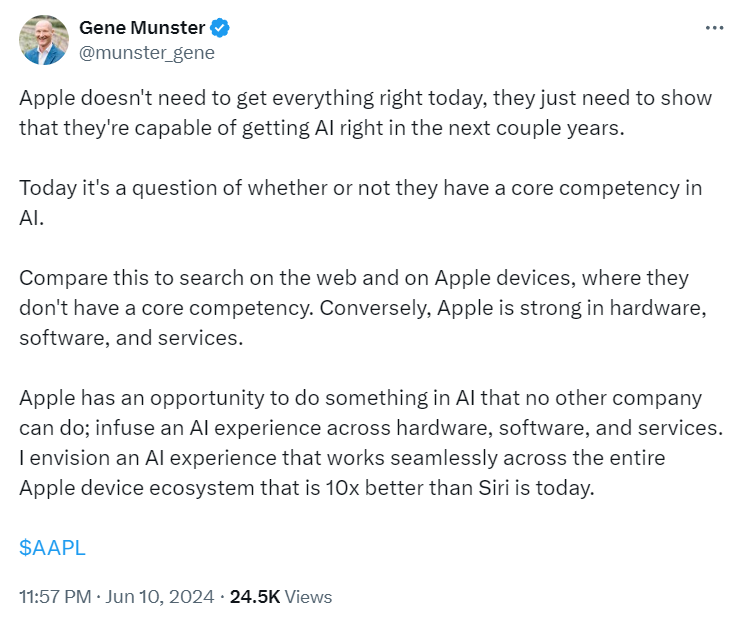Click the paragraph starting "Apple has an opportunity"
The width and height of the screenshot is (746, 629).
click(x=371, y=442)
